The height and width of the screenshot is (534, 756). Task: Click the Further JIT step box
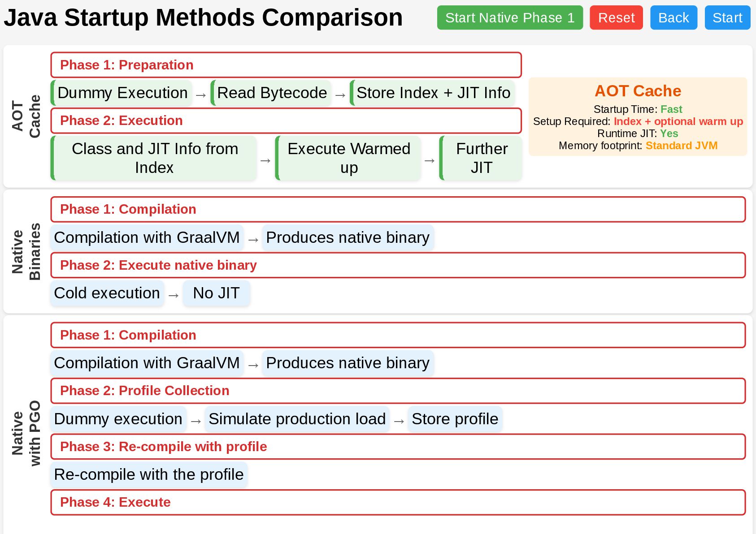coord(481,158)
